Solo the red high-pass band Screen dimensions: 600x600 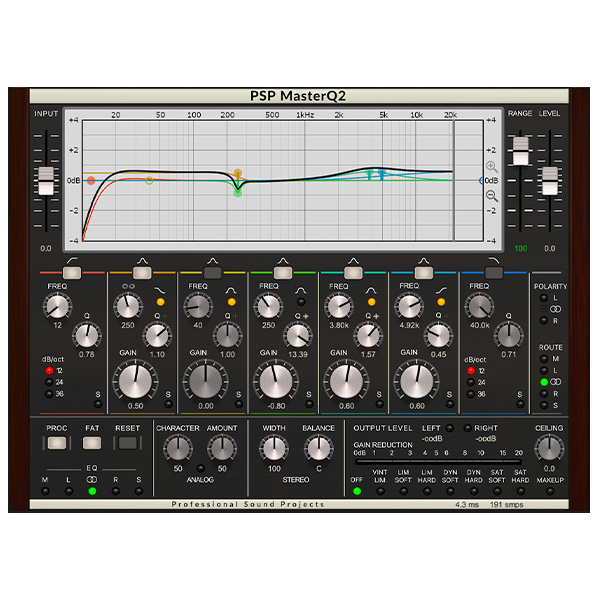click(98, 404)
